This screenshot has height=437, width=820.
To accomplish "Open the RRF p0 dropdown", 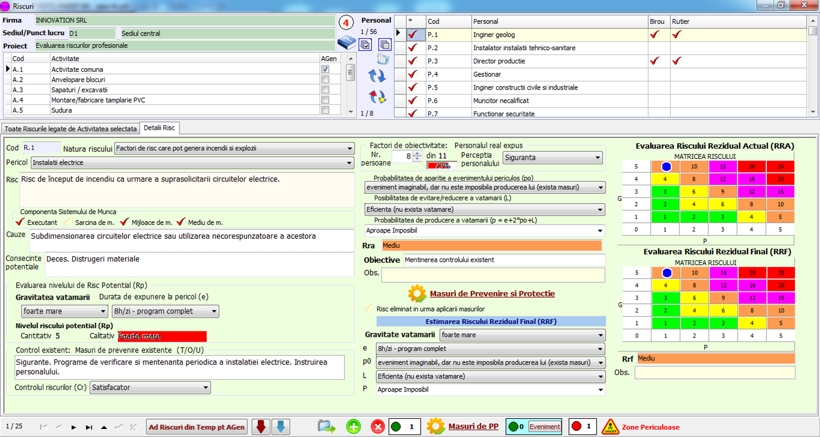I will (x=491, y=362).
